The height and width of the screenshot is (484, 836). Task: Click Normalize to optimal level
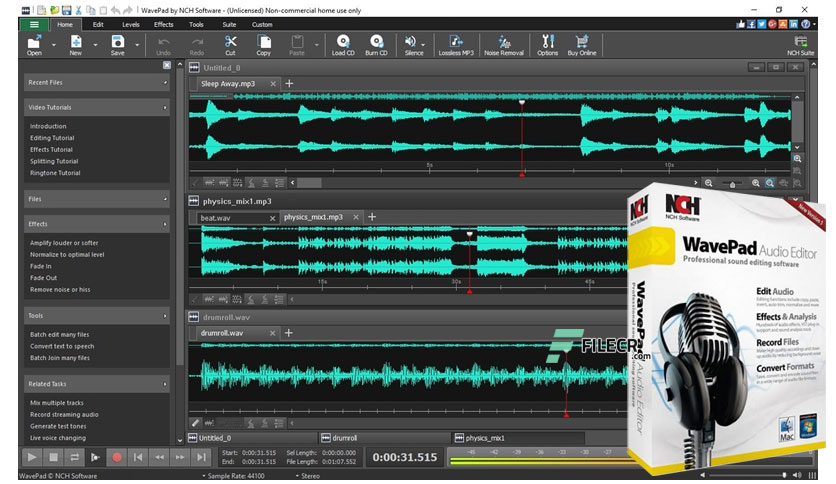coord(66,254)
